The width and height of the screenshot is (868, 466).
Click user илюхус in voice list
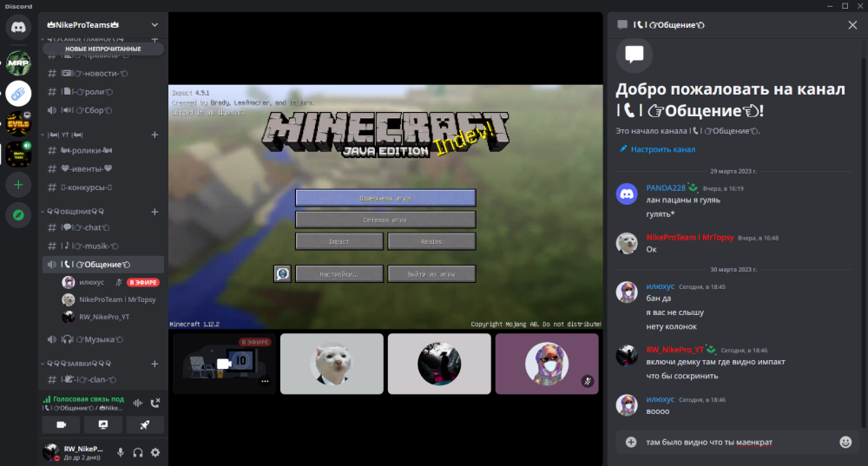pos(91,282)
